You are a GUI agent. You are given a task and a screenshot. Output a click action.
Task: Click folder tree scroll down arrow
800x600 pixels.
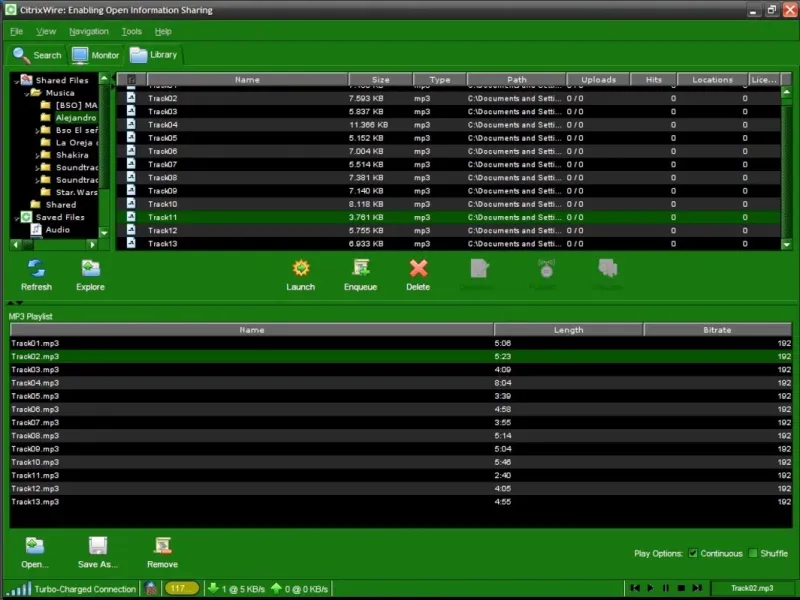(104, 233)
